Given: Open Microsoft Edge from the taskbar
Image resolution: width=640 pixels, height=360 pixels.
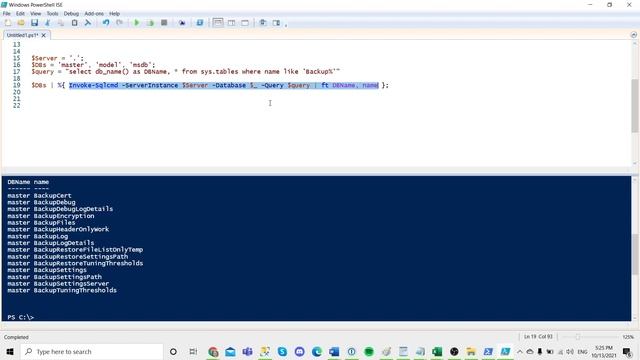Looking at the screenshot, I should tap(317, 351).
